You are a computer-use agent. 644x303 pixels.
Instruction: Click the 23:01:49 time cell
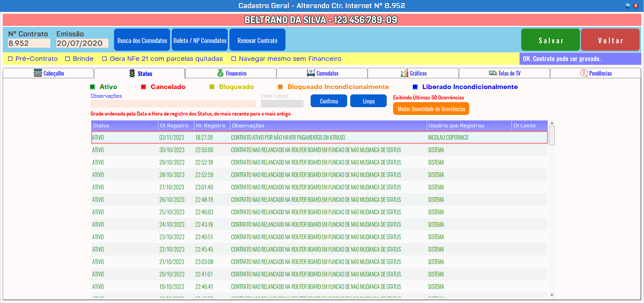pos(204,187)
